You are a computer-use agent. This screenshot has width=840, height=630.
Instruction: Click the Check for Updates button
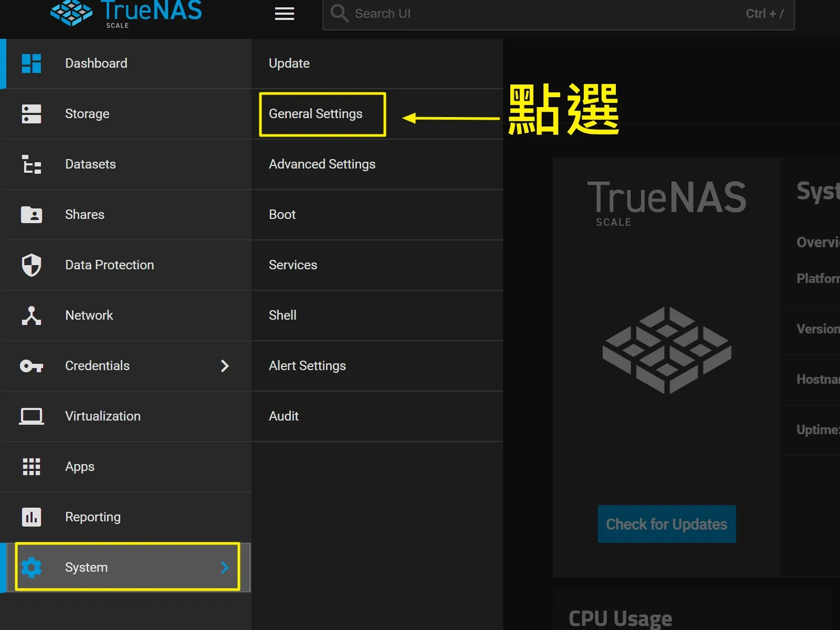667,524
